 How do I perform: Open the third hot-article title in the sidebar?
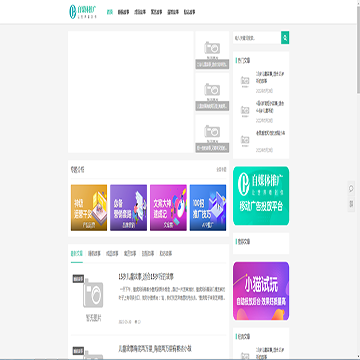click(x=270, y=133)
